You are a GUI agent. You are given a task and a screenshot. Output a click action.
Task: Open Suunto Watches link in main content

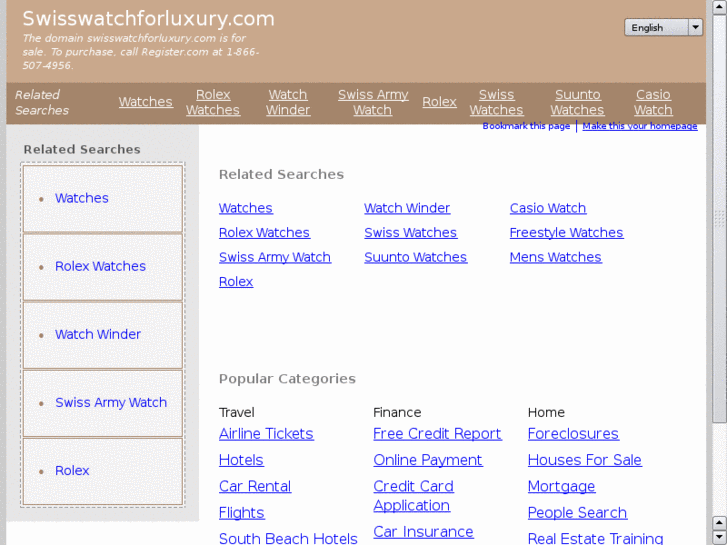point(415,257)
